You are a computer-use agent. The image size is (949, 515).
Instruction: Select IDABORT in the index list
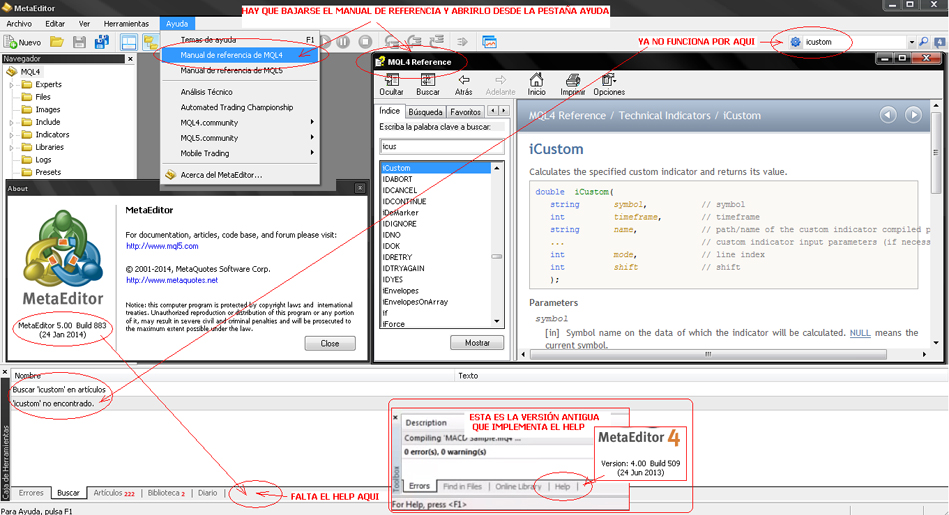(400, 179)
